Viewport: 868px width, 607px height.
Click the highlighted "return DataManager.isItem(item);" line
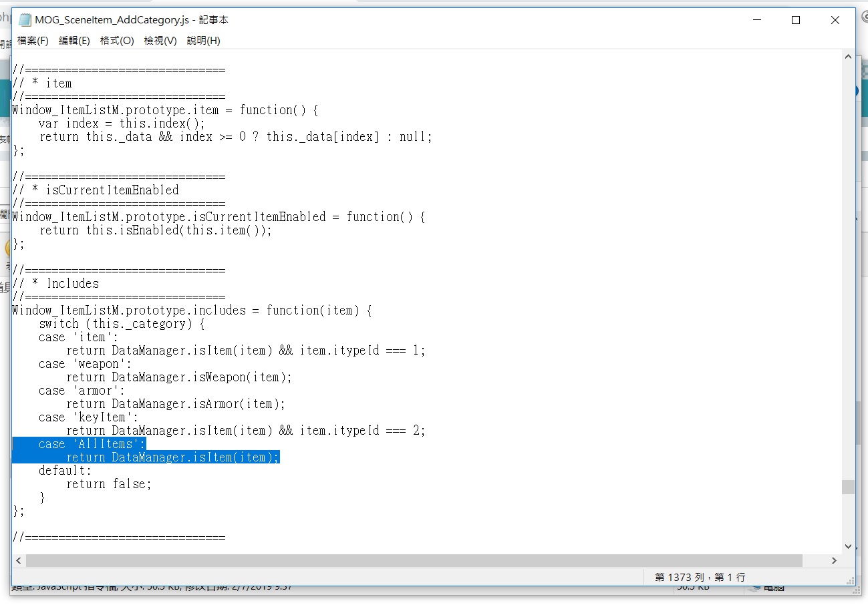point(172,457)
